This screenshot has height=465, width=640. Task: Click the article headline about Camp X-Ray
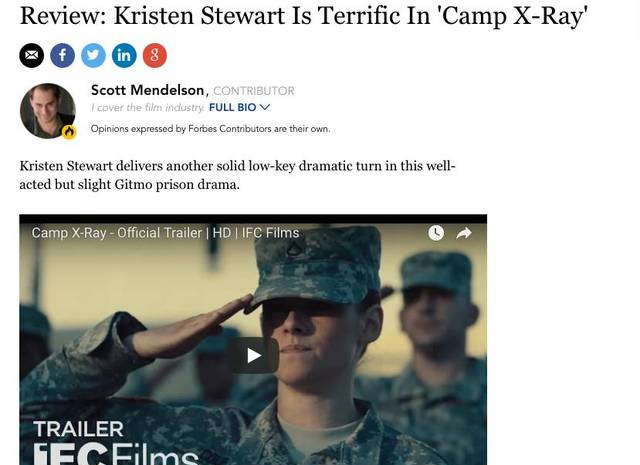[x=303, y=16]
